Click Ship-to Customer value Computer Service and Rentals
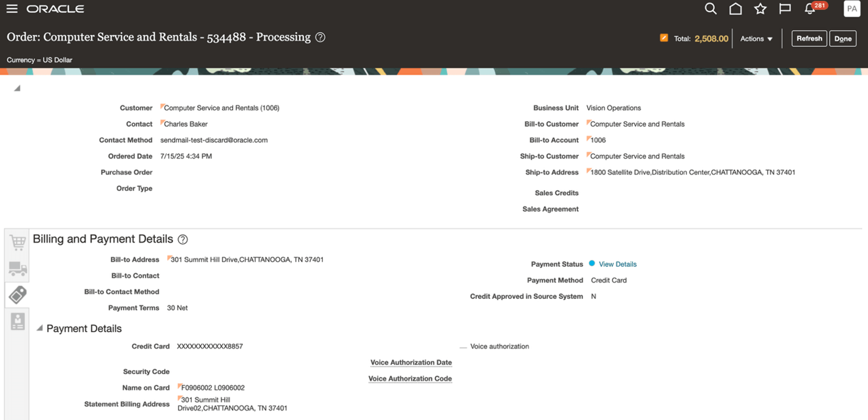The height and width of the screenshot is (420, 868). 637,156
